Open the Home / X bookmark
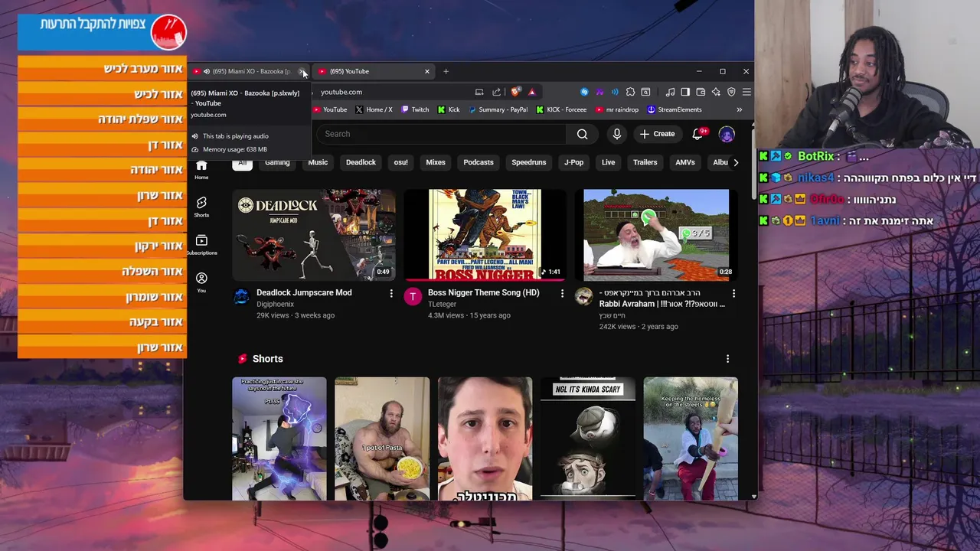The height and width of the screenshot is (551, 980). click(374, 109)
